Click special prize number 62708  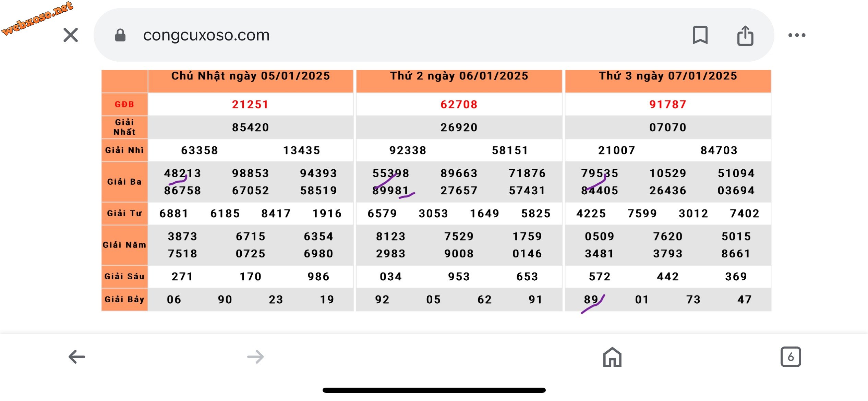point(459,104)
